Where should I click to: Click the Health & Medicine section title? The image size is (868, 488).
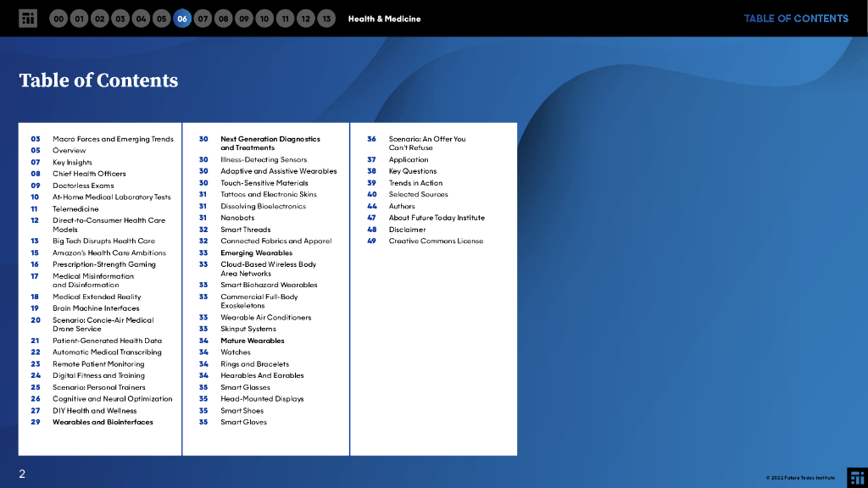pyautogui.click(x=384, y=19)
